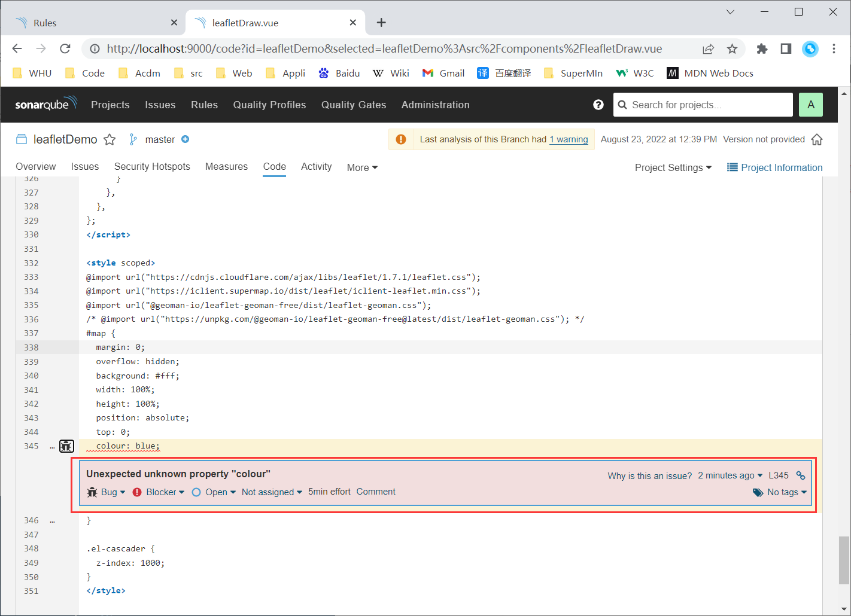Screen dimensions: 851x616
Task: Click the 1 warning link
Action: (569, 139)
